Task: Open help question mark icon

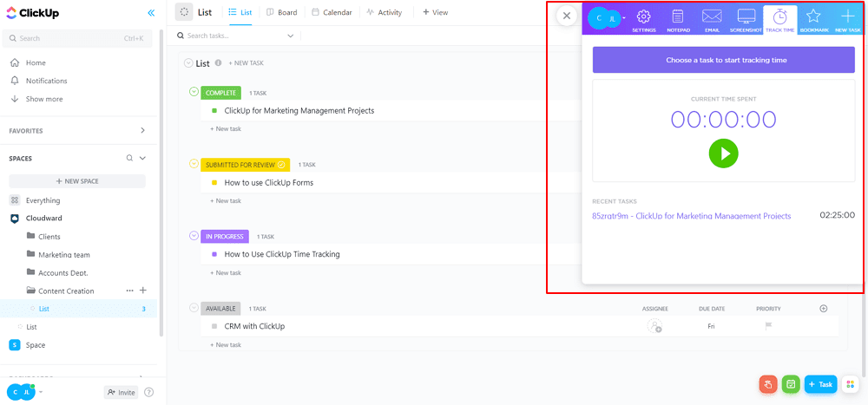Action: pos(149,392)
